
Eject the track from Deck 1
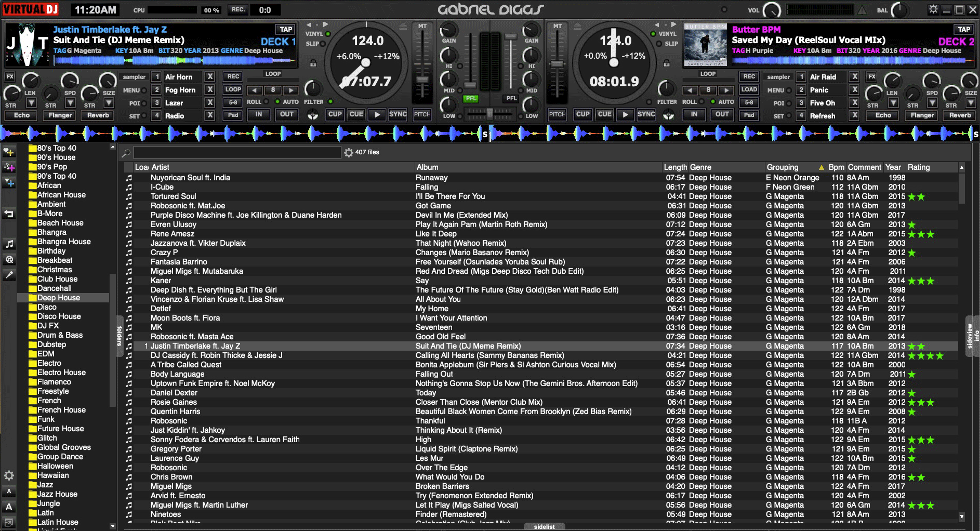[x=403, y=25]
